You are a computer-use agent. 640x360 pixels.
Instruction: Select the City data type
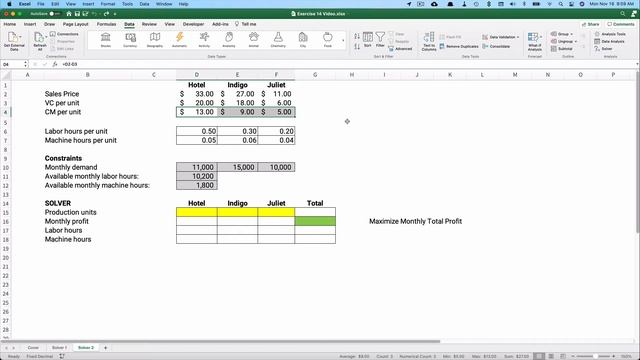(303, 40)
